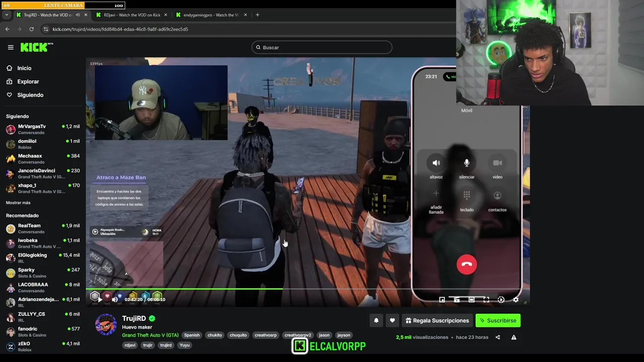Select the jason tag
The image size is (644, 362).
324,335
